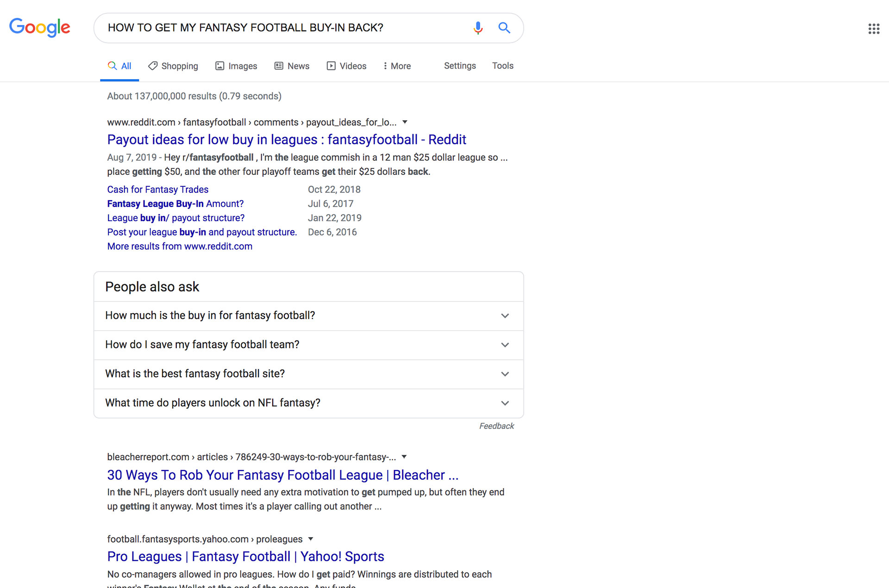Activate voice search microphone icon

click(x=478, y=28)
